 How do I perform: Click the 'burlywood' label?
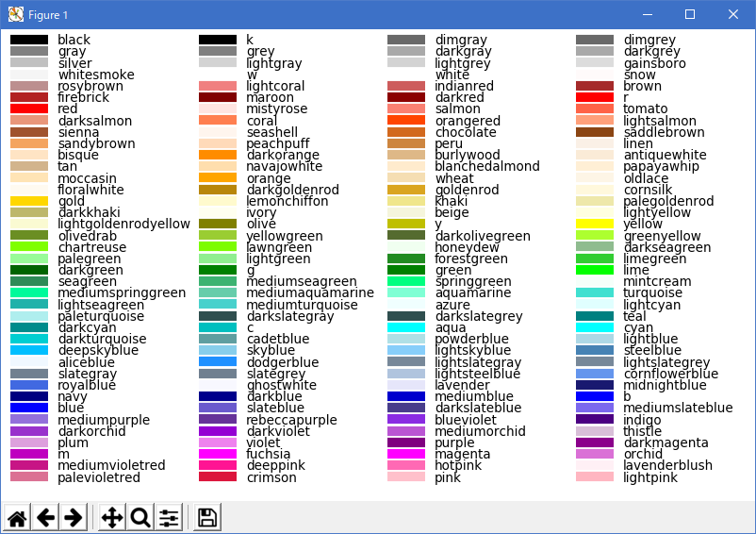click(468, 156)
